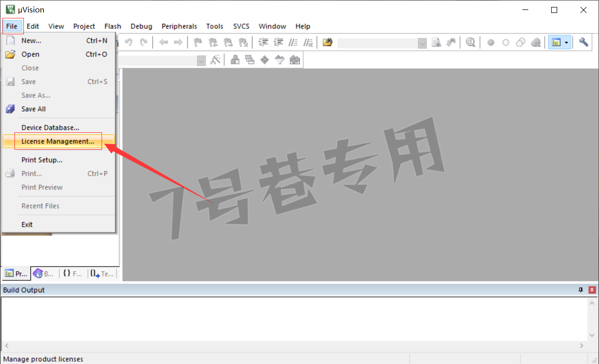Click Build Output horizontal scrollbar right arrow
This screenshot has width=599, height=364.
582,346
